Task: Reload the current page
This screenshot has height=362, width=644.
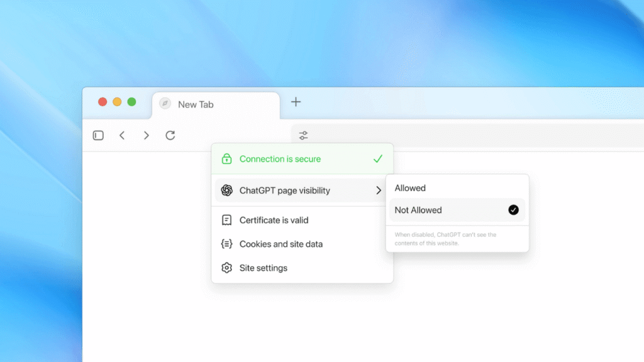Action: coord(170,135)
